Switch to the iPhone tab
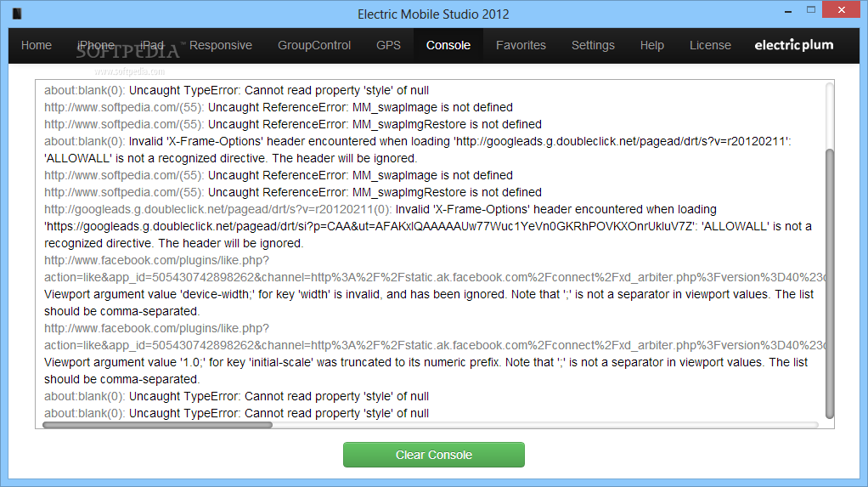The width and height of the screenshot is (868, 487). pos(96,45)
